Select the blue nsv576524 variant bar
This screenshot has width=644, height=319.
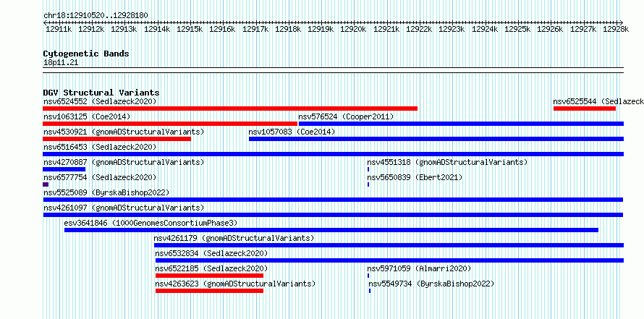pyautogui.click(x=461, y=124)
